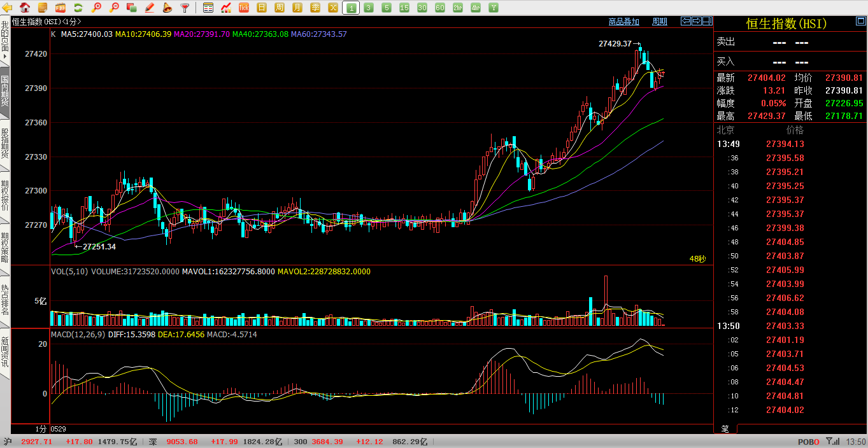Open the quote list table icon

point(208,8)
